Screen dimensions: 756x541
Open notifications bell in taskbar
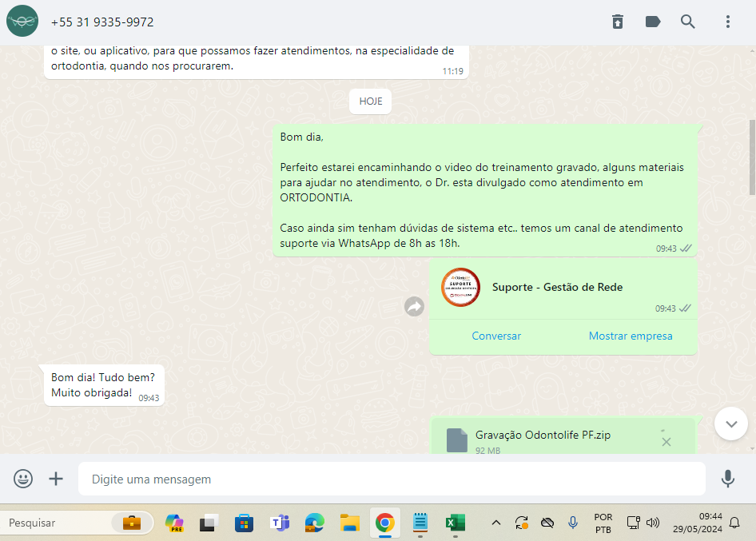point(734,523)
